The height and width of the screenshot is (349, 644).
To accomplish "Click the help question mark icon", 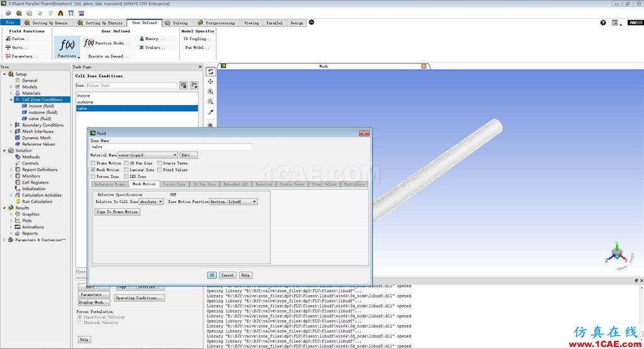I will pos(603,23).
